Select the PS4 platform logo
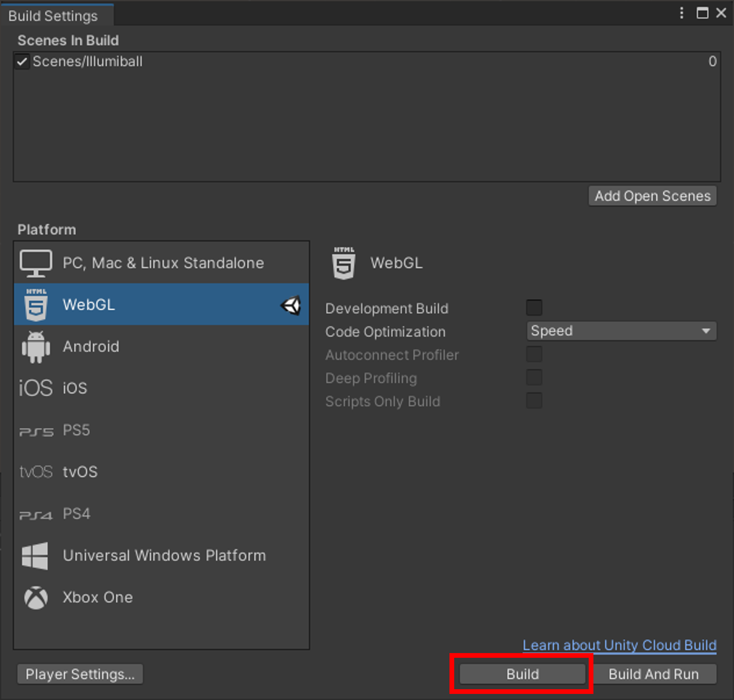Image resolution: width=734 pixels, height=700 pixels. point(36,515)
